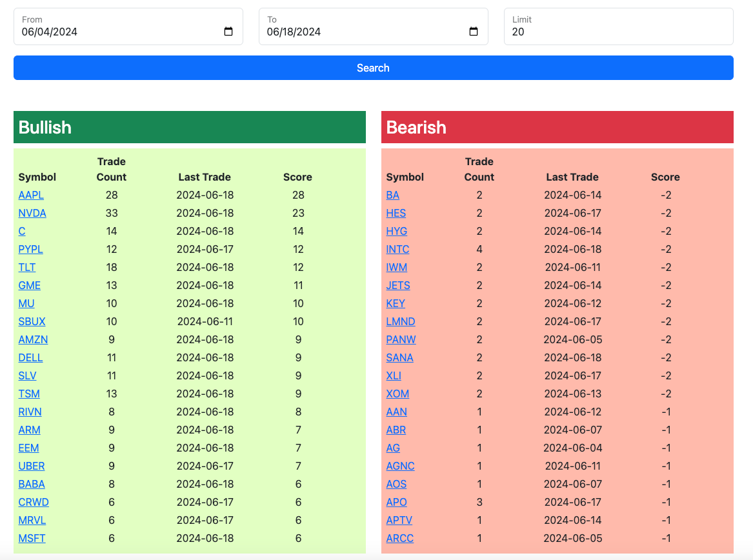This screenshot has height=560, width=753.
Task: Open the AAPL symbol link
Action: (31, 195)
